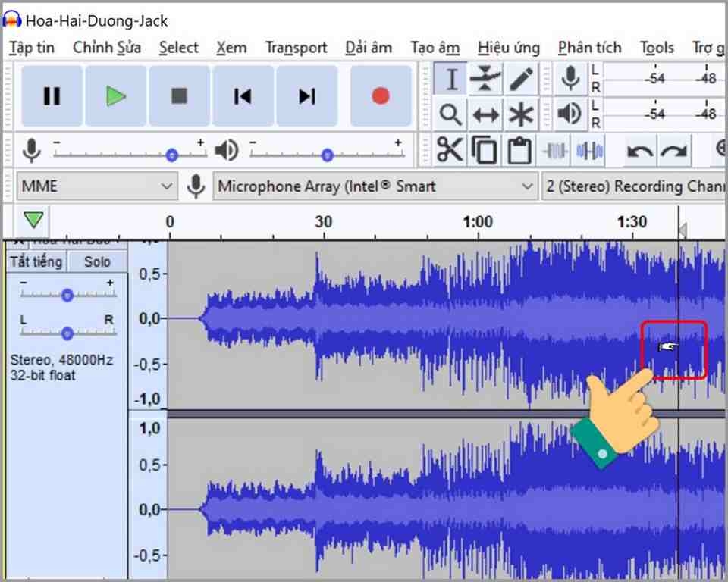The width and height of the screenshot is (728, 582).
Task: Enable Solo on the track
Action: [96, 261]
